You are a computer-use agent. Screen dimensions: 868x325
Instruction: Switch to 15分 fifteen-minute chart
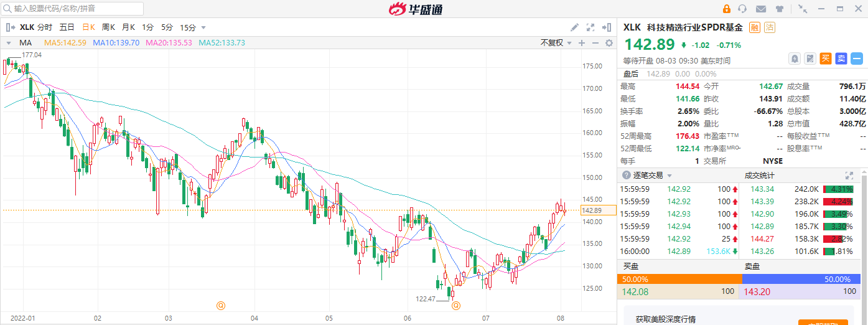(x=188, y=27)
